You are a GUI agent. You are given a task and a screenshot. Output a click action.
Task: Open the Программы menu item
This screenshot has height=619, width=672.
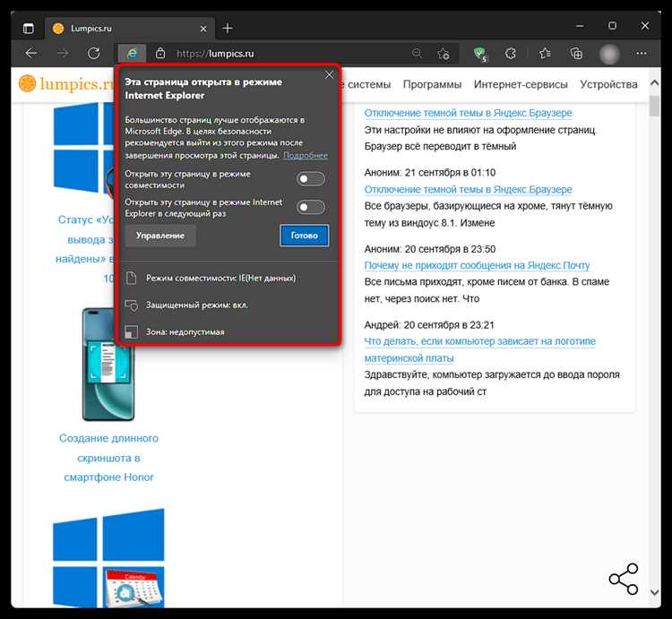(x=432, y=84)
